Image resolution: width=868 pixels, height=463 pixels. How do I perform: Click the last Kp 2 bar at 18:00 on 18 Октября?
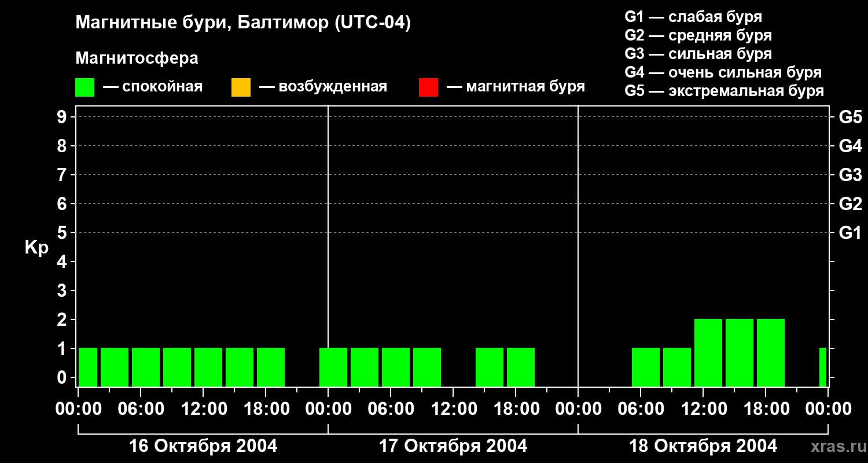pyautogui.click(x=771, y=352)
